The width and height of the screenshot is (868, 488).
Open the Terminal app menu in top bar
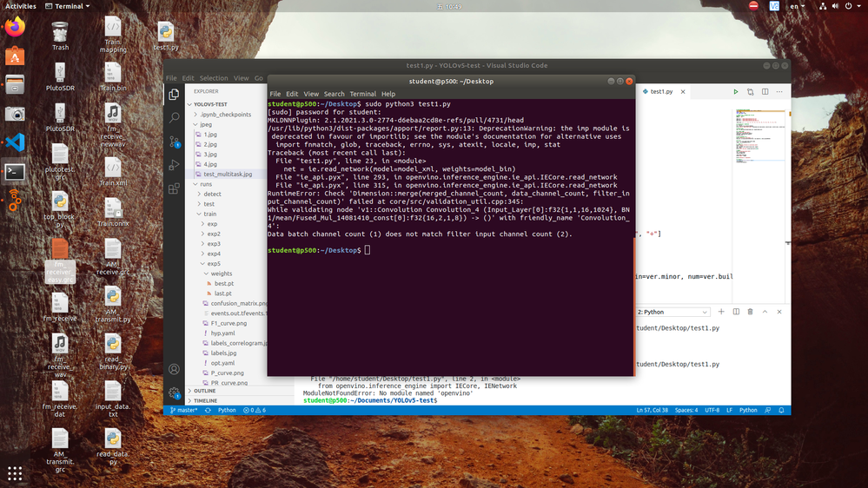coord(67,6)
